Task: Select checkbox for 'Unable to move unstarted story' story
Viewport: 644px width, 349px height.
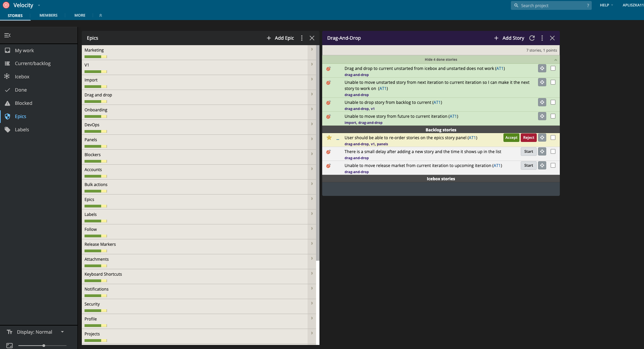Action: pyautogui.click(x=553, y=82)
